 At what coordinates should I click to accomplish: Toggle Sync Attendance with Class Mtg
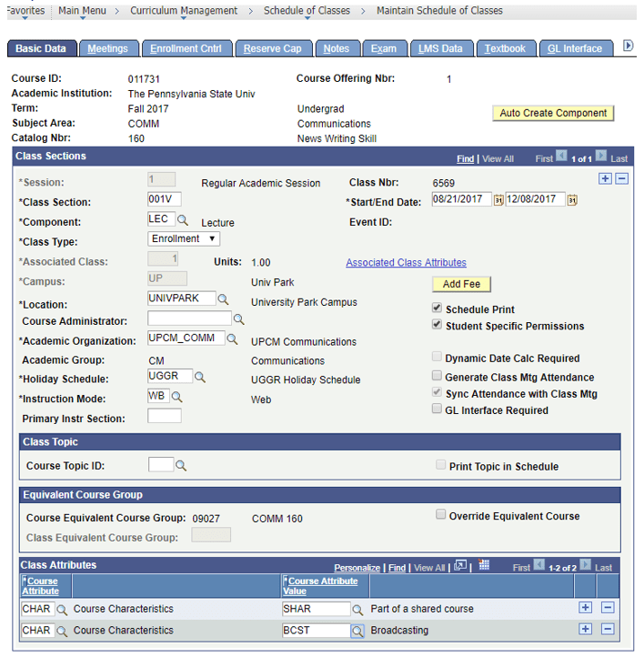(x=437, y=392)
